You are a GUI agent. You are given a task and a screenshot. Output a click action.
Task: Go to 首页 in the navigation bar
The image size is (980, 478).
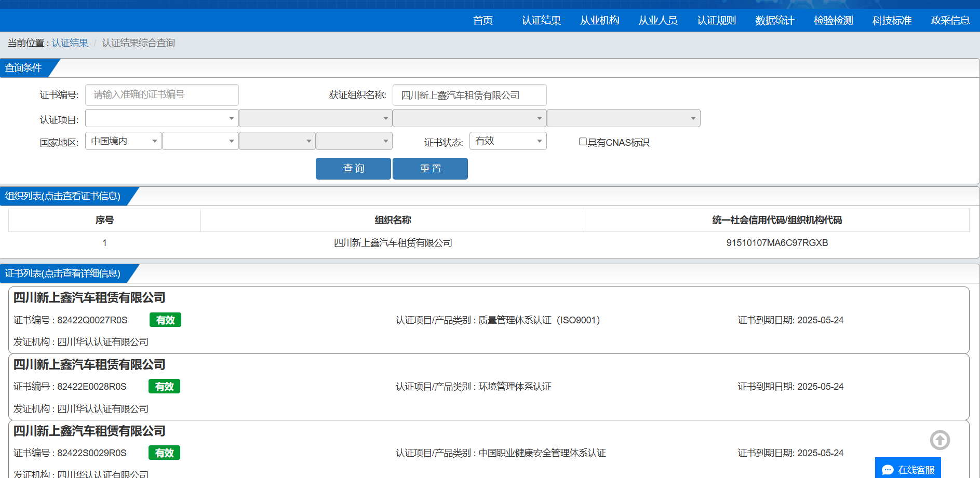point(483,20)
